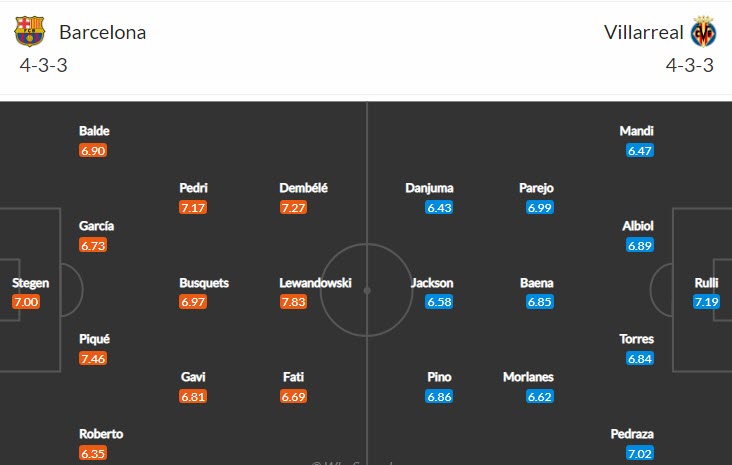Click the Barcelona club crest icon

pos(30,32)
